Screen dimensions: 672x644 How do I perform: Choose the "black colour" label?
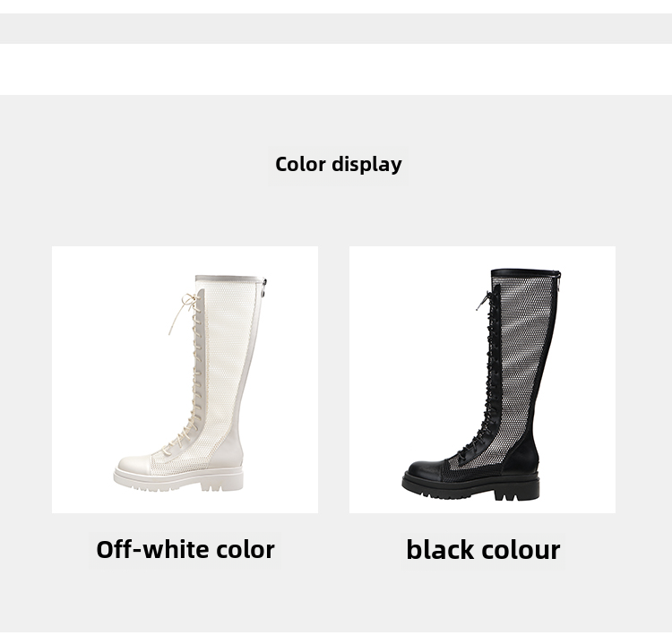click(x=483, y=549)
